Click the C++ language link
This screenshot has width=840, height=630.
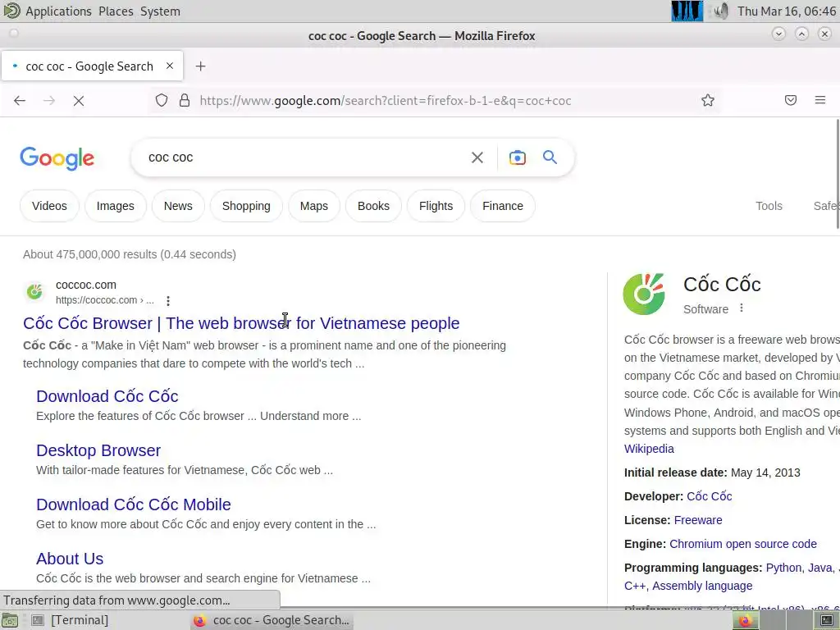point(636,586)
